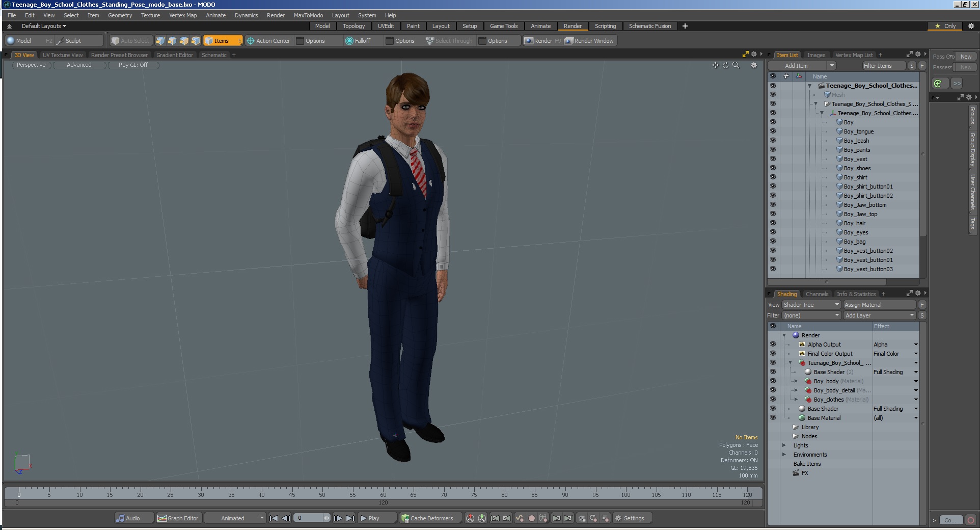The image size is (980, 530).
Task: Click the record keyframe circle icon
Action: click(531, 518)
